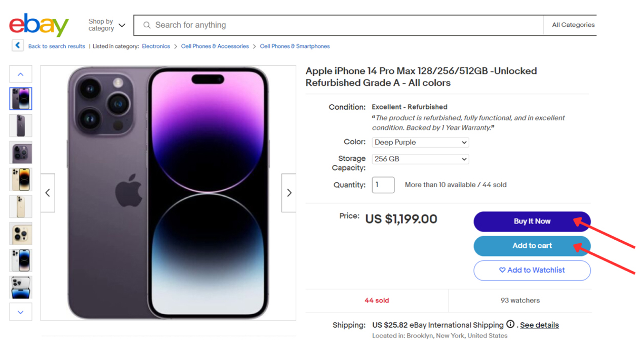This screenshot has width=644, height=354.
Task: Click the eBay logo
Action: 38,25
